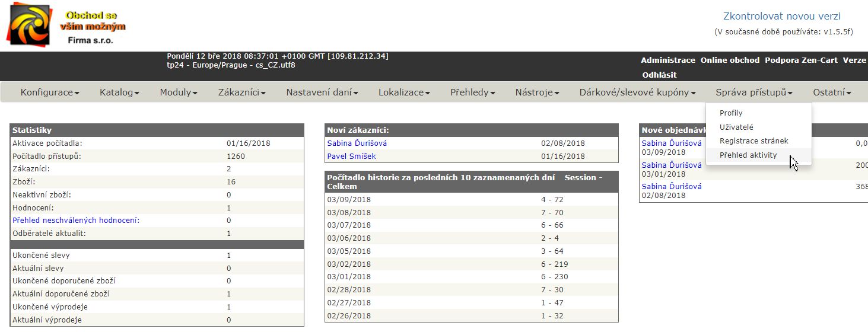
Task: Open the Ostatní dropdown menu
Action: coord(832,92)
